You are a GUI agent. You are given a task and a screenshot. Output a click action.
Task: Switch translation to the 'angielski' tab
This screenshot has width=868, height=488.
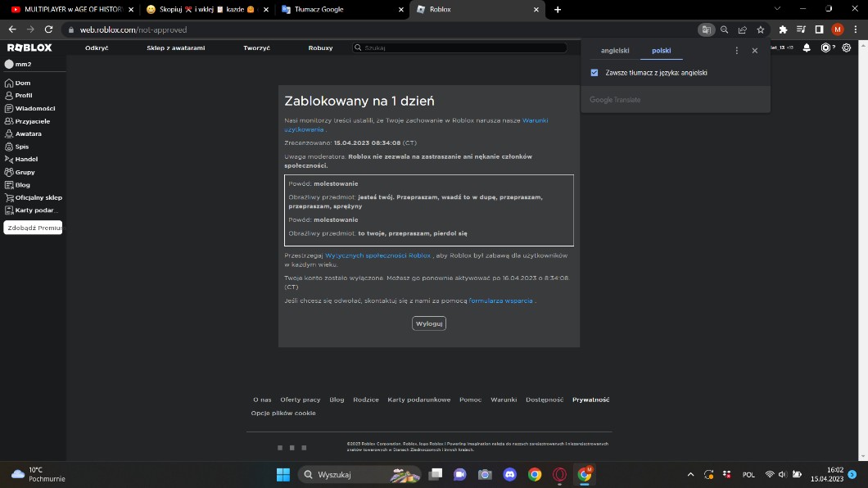coord(615,51)
